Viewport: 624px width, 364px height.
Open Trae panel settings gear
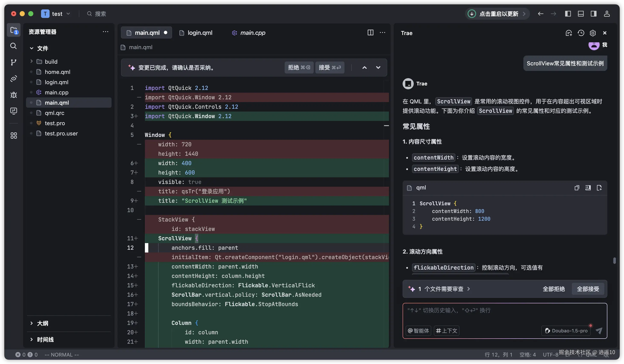click(x=593, y=33)
